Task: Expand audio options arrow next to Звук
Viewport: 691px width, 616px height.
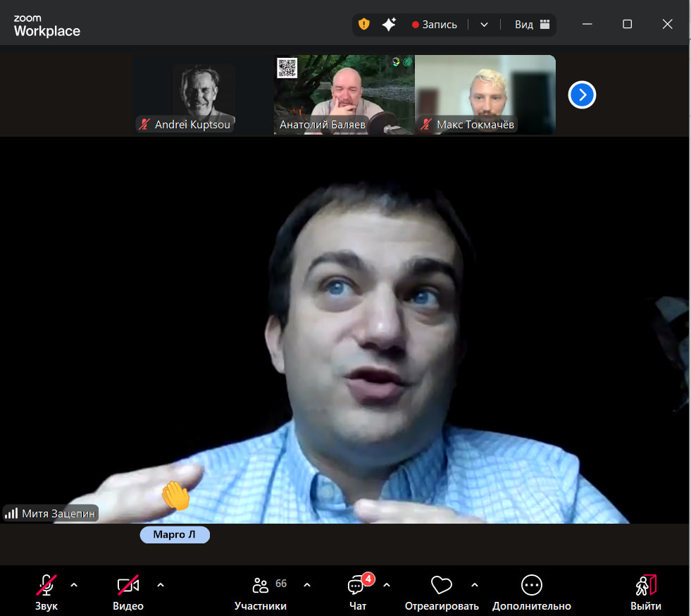Action: click(x=74, y=584)
